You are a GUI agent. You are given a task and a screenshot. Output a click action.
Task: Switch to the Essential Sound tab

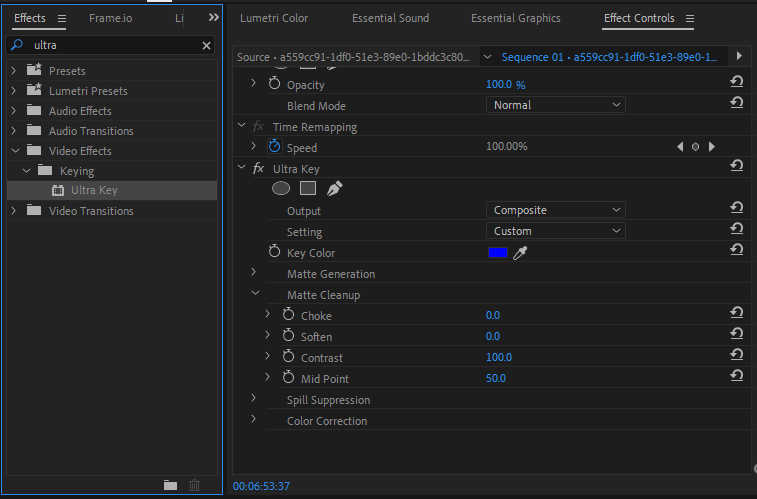(390, 18)
